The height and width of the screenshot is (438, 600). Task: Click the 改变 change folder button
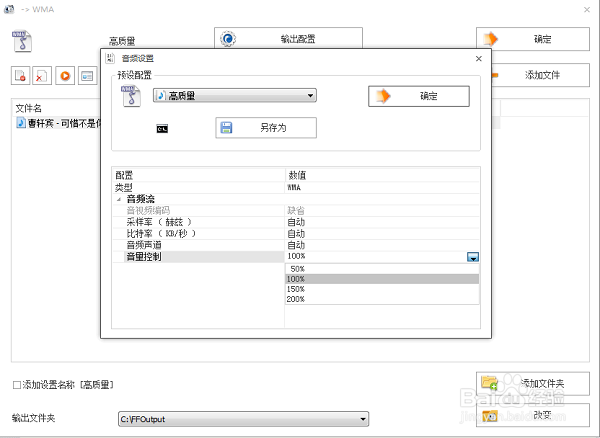[533, 415]
